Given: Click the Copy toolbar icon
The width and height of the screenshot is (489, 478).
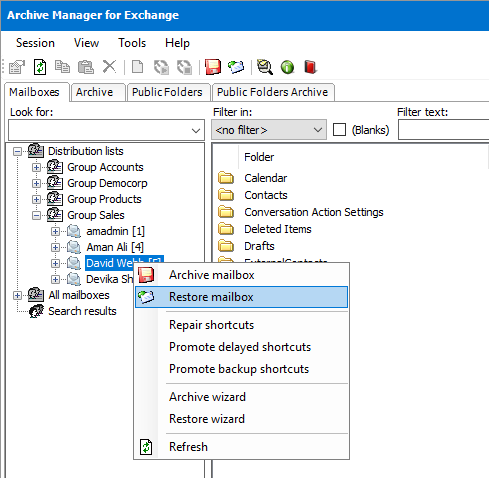Looking at the screenshot, I should click(x=62, y=67).
